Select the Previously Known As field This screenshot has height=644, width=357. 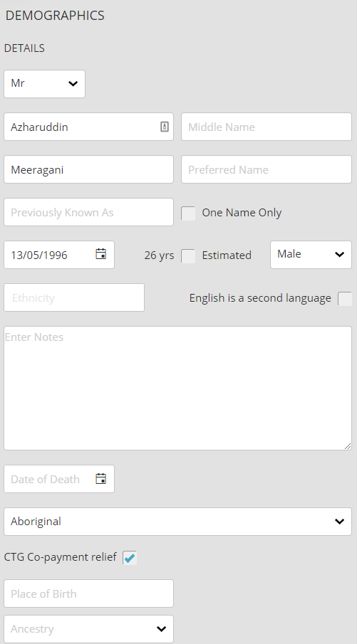(89, 212)
